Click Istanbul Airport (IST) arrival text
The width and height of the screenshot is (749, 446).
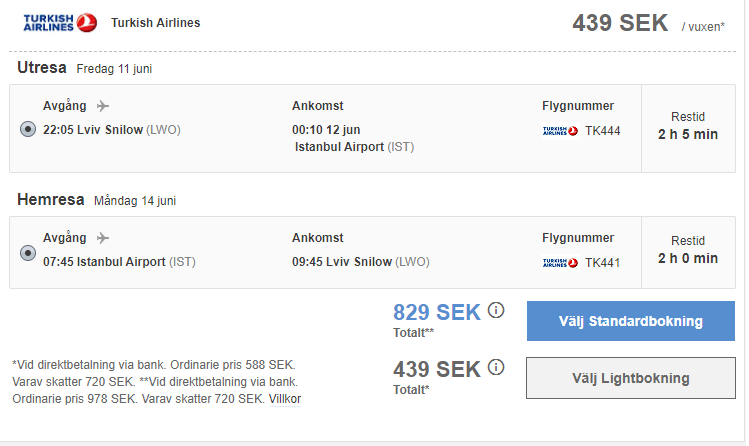click(x=354, y=147)
